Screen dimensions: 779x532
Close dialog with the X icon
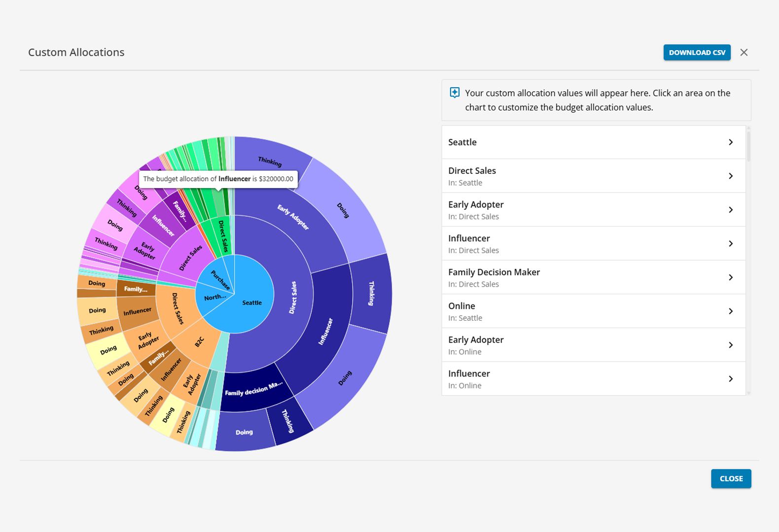[744, 52]
